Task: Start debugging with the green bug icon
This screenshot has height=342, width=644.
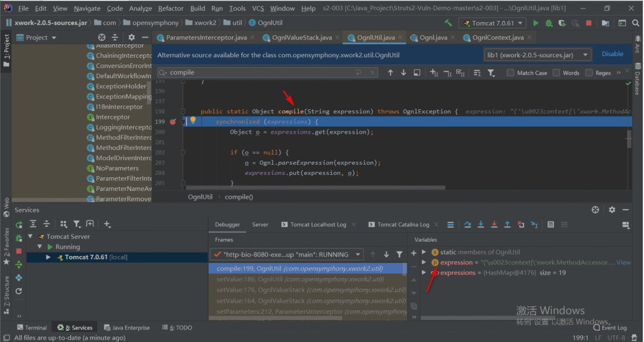Action: [549, 23]
